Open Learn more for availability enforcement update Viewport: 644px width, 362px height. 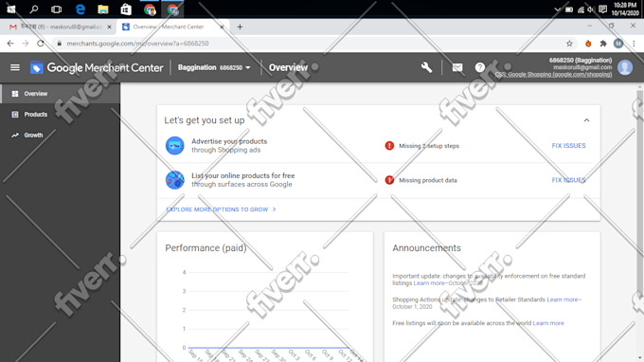click(x=429, y=283)
